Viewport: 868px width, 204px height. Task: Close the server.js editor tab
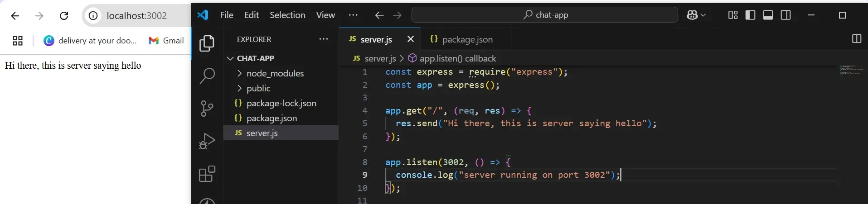(411, 39)
